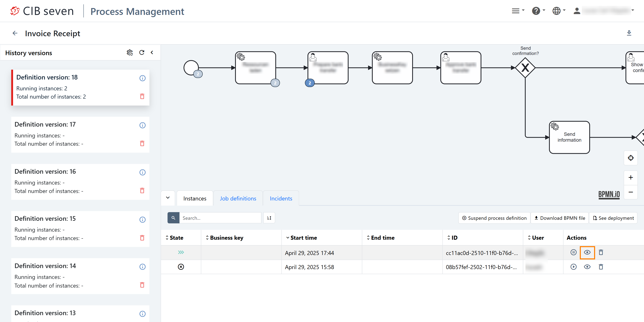Sort table by User column
The height and width of the screenshot is (322, 644).
[536, 237]
